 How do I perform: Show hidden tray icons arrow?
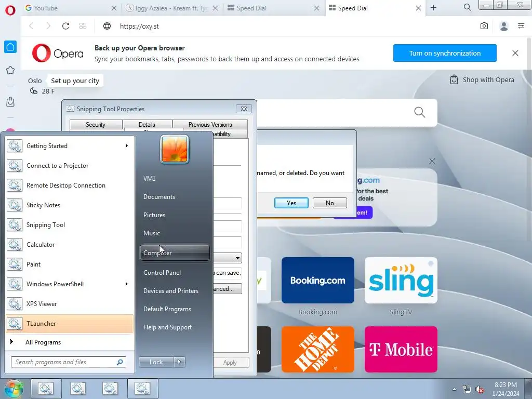pos(454,389)
